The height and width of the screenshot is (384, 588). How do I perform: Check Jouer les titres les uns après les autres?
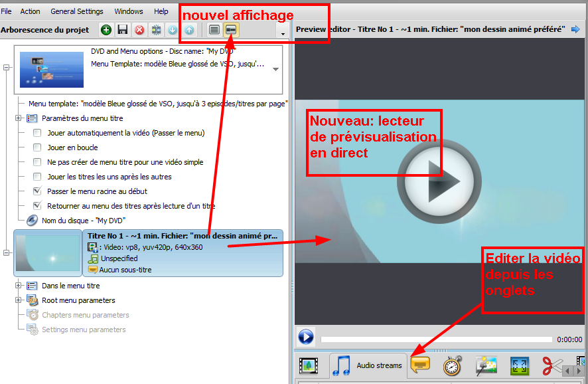coord(37,177)
